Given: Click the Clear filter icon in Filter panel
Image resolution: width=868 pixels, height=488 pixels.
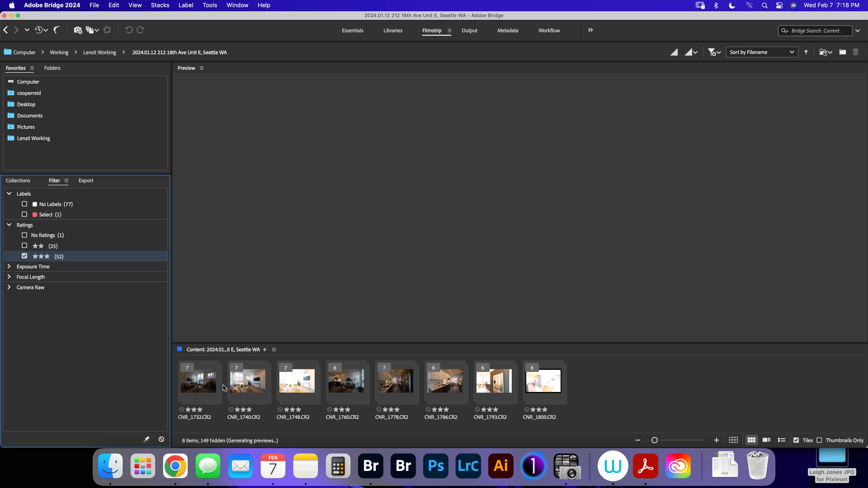Looking at the screenshot, I should coord(161,439).
